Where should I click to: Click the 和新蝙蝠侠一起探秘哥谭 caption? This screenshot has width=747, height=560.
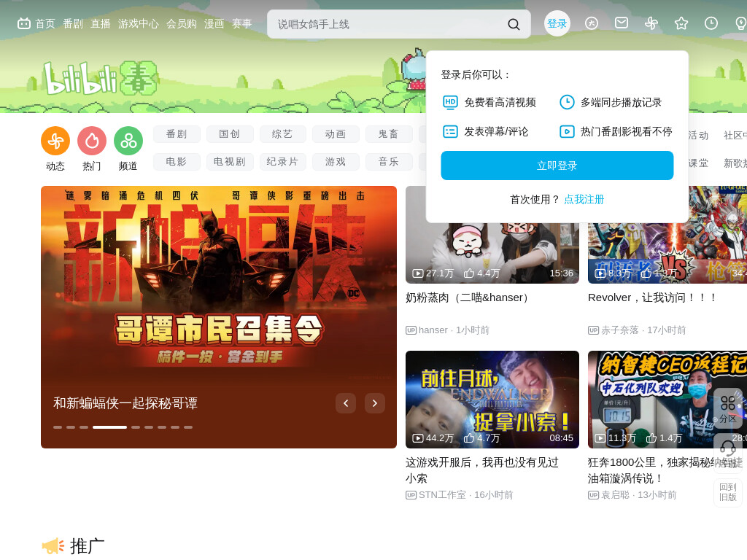click(125, 403)
